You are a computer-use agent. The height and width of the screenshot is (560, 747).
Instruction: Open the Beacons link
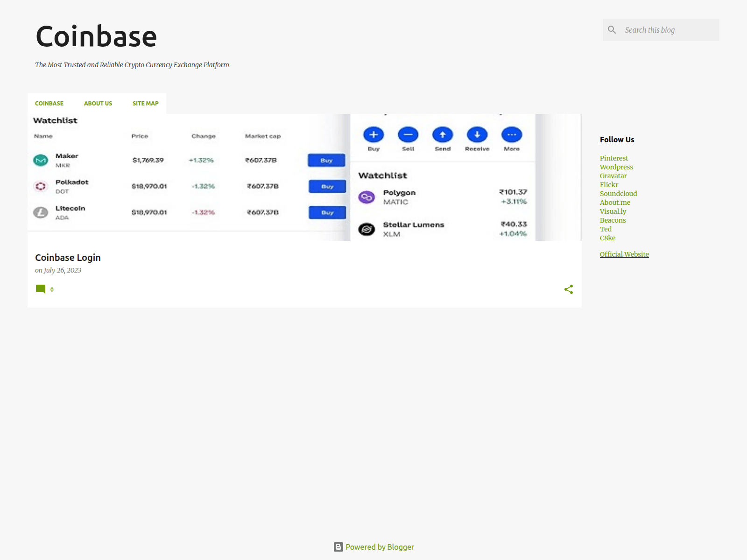pyautogui.click(x=613, y=220)
